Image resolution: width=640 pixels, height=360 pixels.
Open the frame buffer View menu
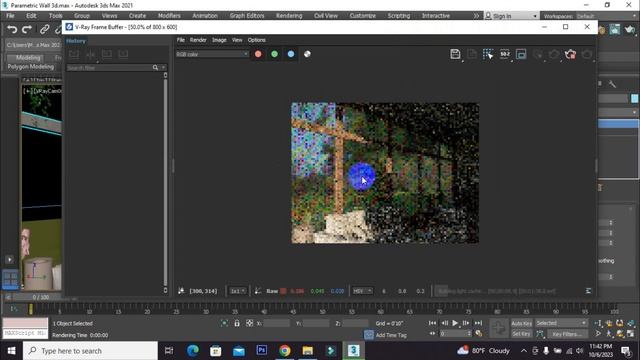point(237,40)
